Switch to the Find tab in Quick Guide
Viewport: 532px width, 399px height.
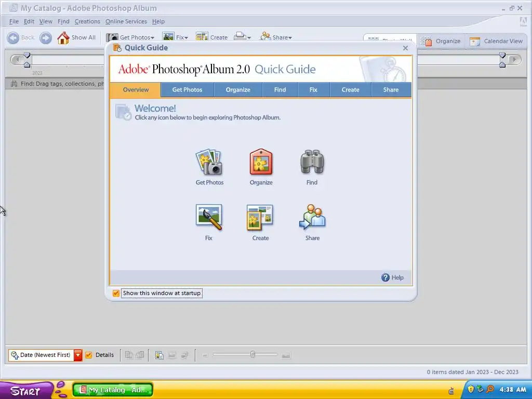pyautogui.click(x=280, y=90)
